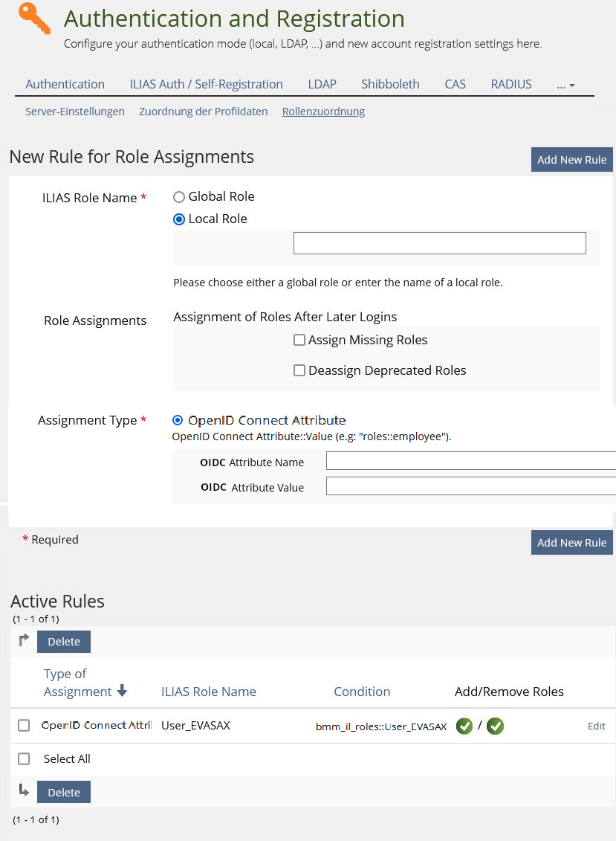Image resolution: width=616 pixels, height=841 pixels.
Task: Click the orange key icon in header
Action: click(x=34, y=19)
